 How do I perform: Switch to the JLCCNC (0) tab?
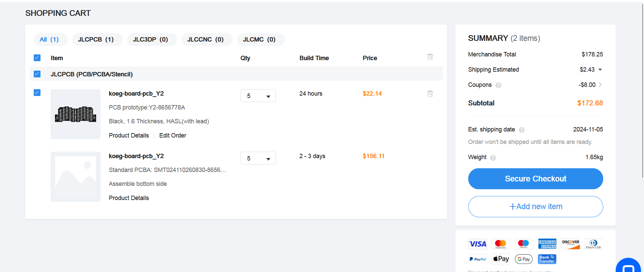point(205,40)
